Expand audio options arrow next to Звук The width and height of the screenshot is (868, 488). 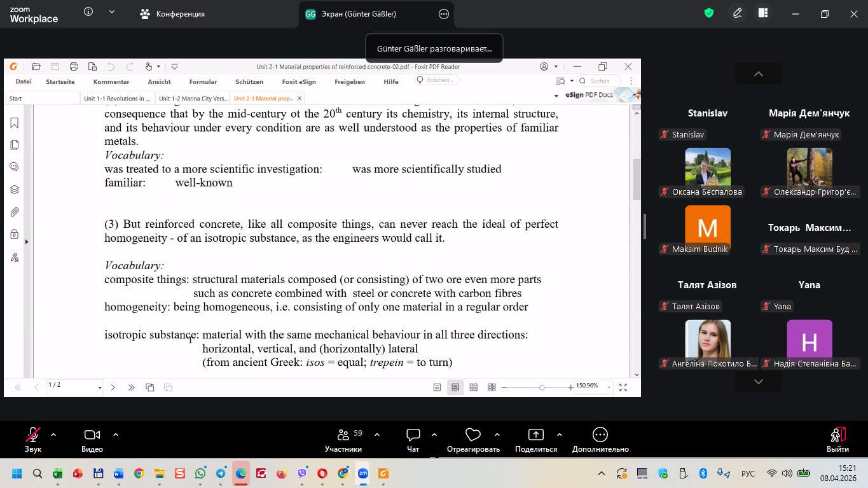(53, 435)
